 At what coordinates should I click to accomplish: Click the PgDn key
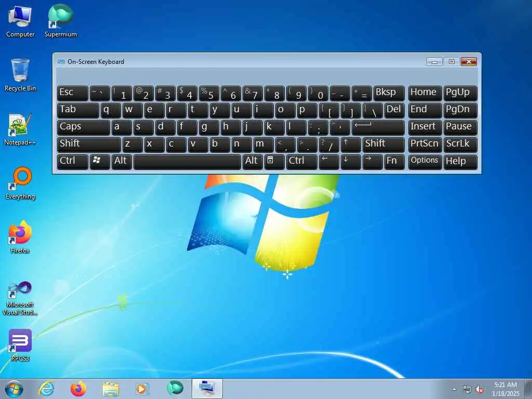(x=460, y=111)
